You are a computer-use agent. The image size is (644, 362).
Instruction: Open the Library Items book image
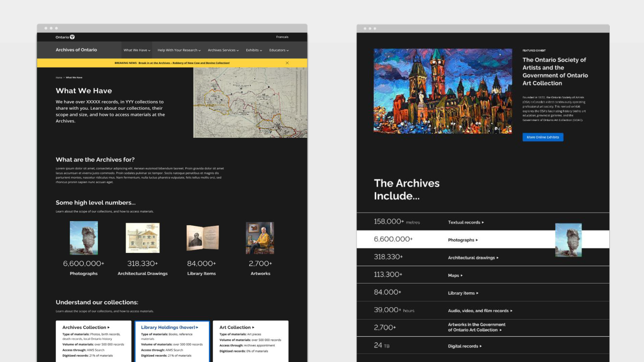[202, 238]
